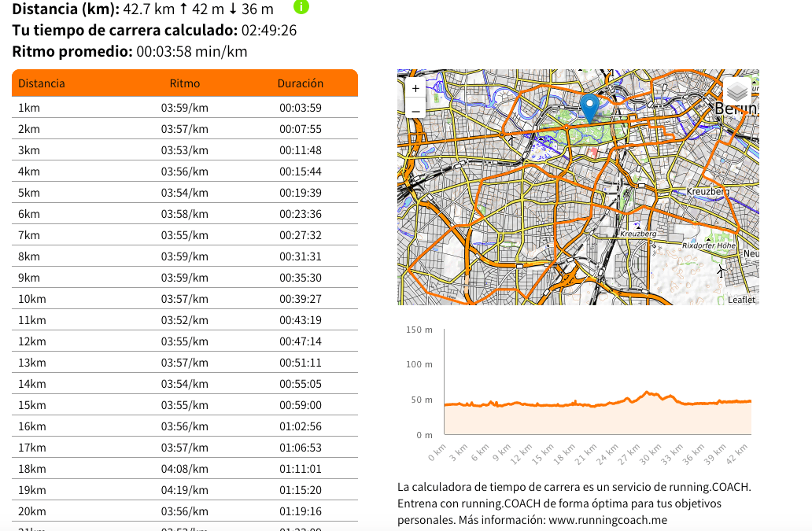Click the 18km row with 04:08/km pace
This screenshot has width=812, height=531.
tap(185, 469)
